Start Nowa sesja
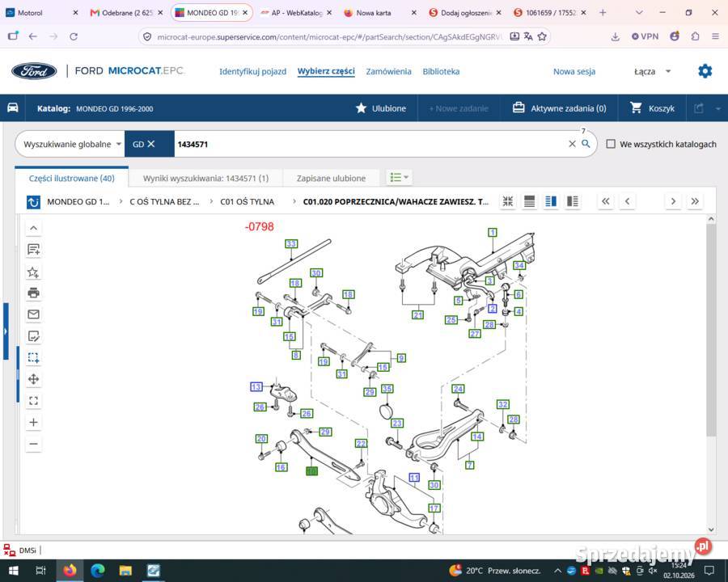Viewport: 728px width, 582px height. coord(574,71)
